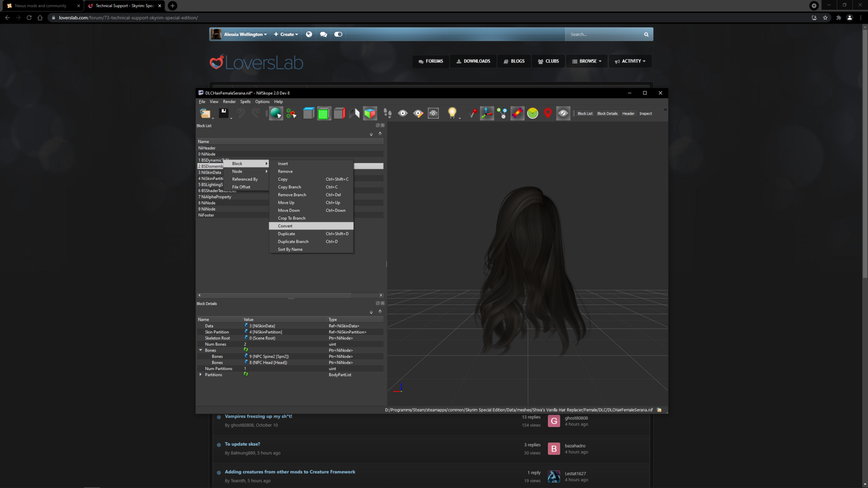868x488 pixels.
Task: Click the walk mode footprints icon
Action: coord(387,113)
